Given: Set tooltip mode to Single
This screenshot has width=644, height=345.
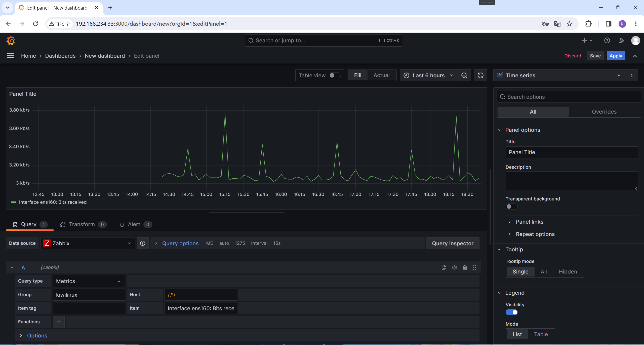Looking at the screenshot, I should (x=520, y=272).
